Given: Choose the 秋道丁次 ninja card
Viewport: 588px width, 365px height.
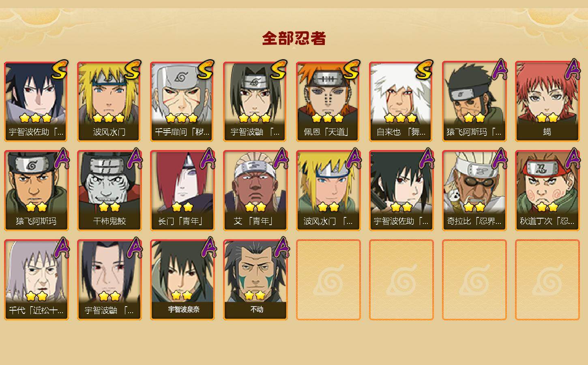Looking at the screenshot, I should point(547,190).
